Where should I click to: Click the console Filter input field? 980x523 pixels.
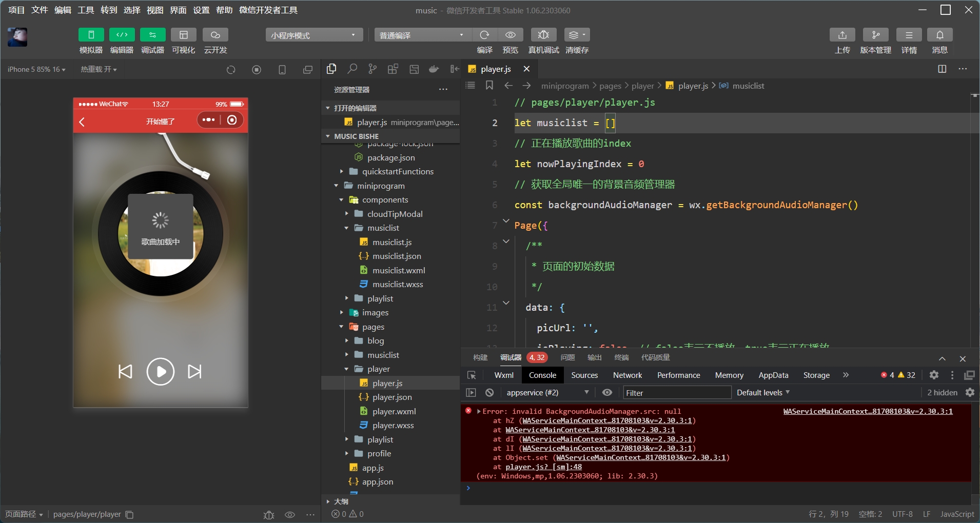(x=676, y=393)
